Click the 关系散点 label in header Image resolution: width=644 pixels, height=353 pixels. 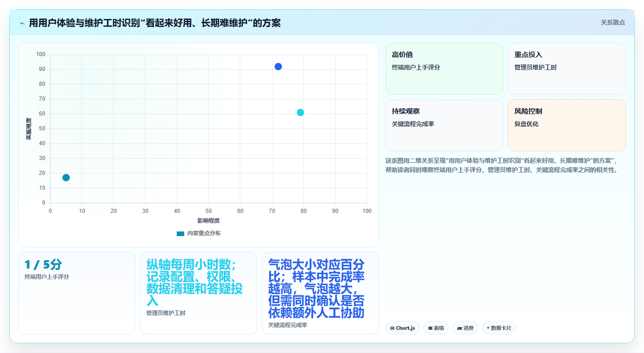click(x=612, y=22)
